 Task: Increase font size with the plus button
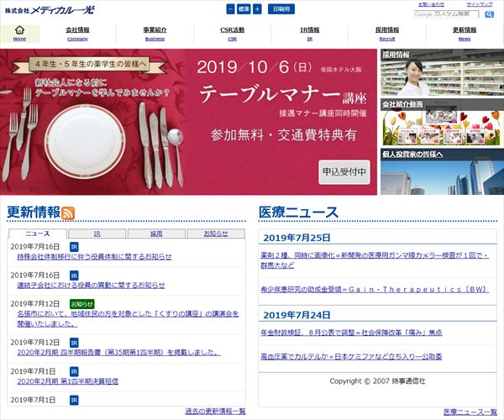257,9
